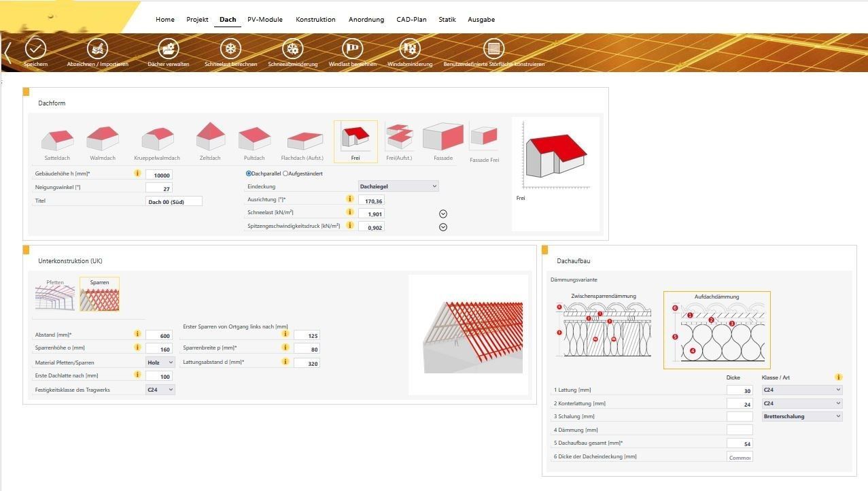Open Schalung Bretterschalung dropdown
The width and height of the screenshot is (868, 491).
click(802, 416)
